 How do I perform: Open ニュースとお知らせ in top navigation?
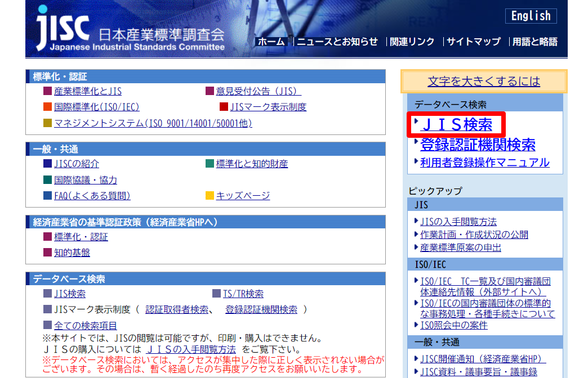(337, 42)
